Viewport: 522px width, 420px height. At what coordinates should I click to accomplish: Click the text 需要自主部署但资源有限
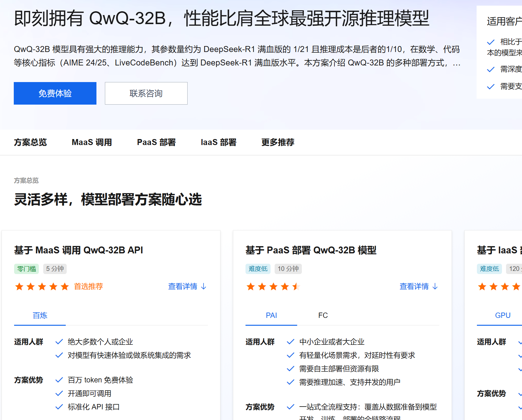tap(339, 369)
